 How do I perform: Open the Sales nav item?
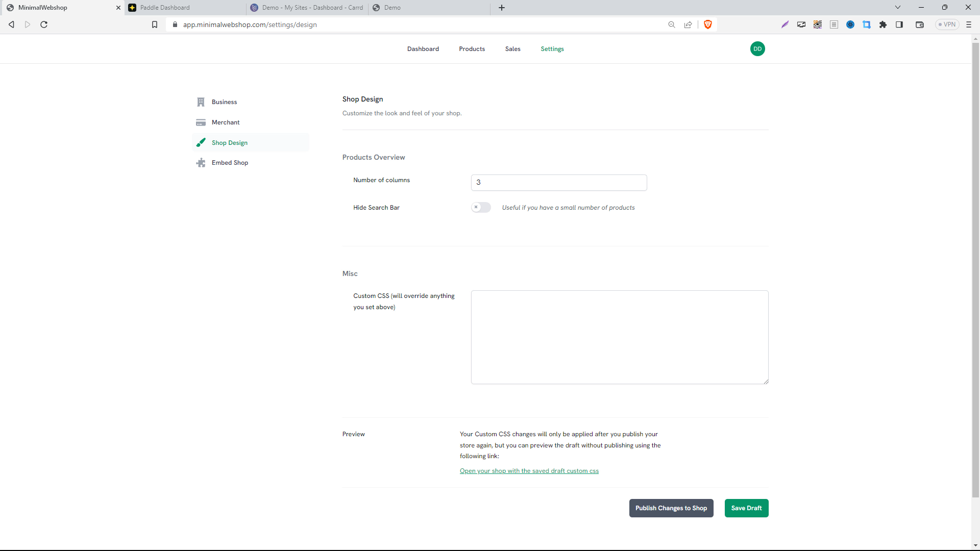tap(513, 49)
